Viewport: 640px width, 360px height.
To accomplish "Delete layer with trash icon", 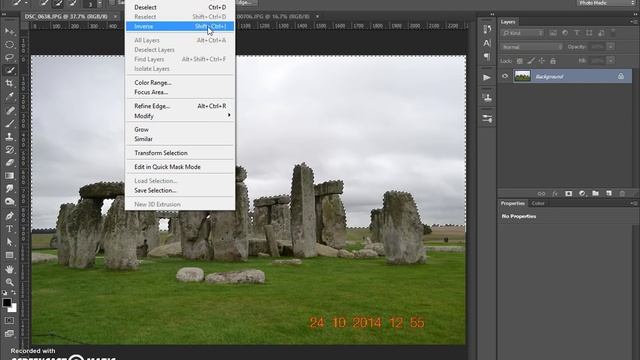I will (622, 193).
